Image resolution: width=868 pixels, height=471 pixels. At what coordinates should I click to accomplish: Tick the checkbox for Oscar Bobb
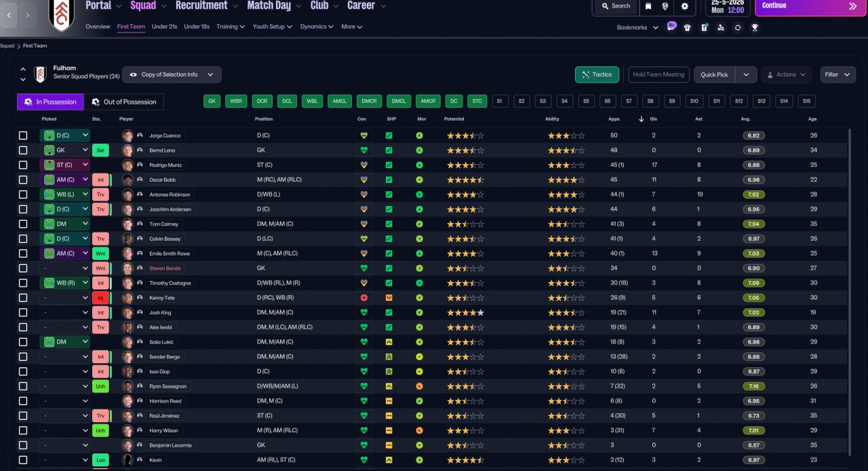(x=23, y=180)
